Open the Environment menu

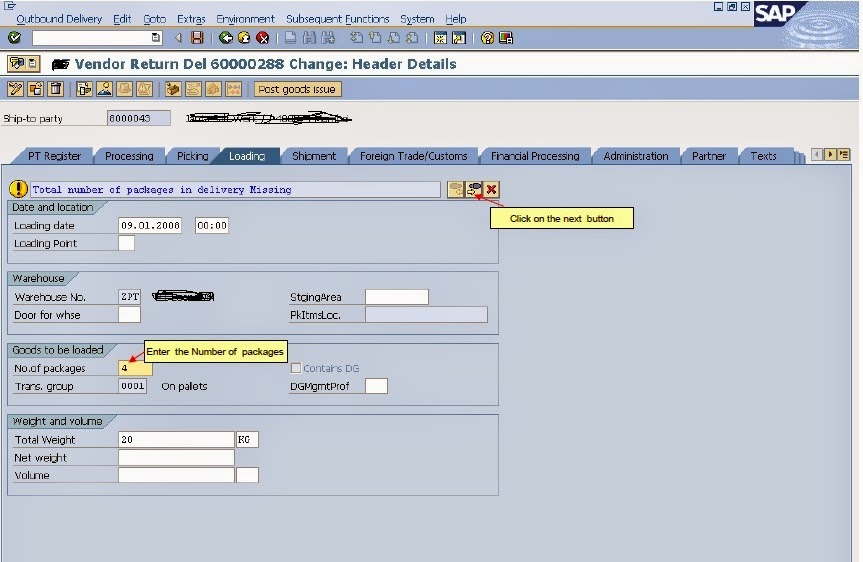click(x=245, y=19)
